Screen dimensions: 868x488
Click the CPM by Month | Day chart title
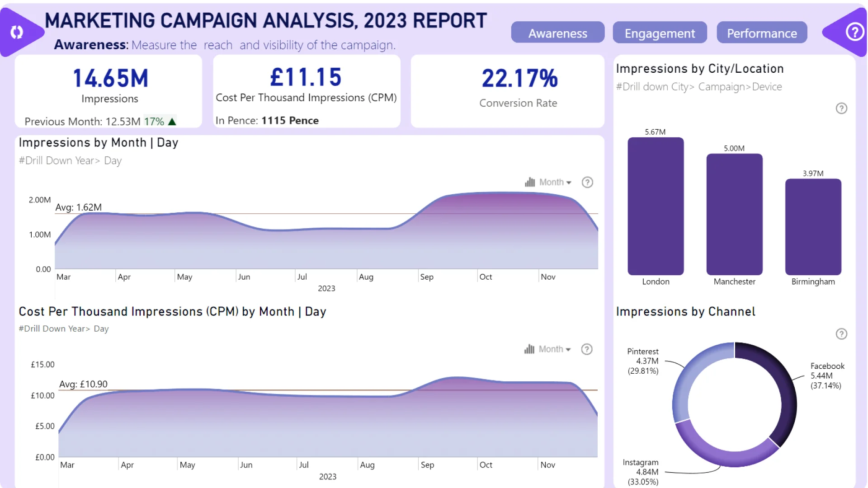coord(172,312)
